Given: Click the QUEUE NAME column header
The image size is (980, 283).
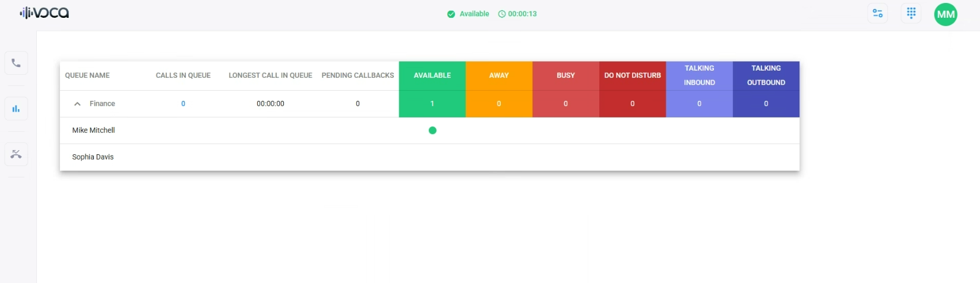Looking at the screenshot, I should pos(87,75).
